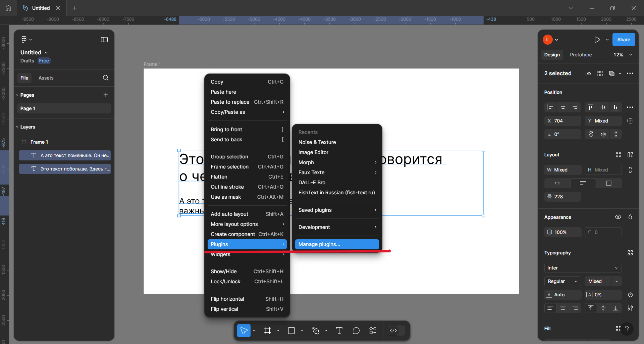The height and width of the screenshot is (344, 644).
Task: Click the help question mark button
Action: tap(627, 329)
